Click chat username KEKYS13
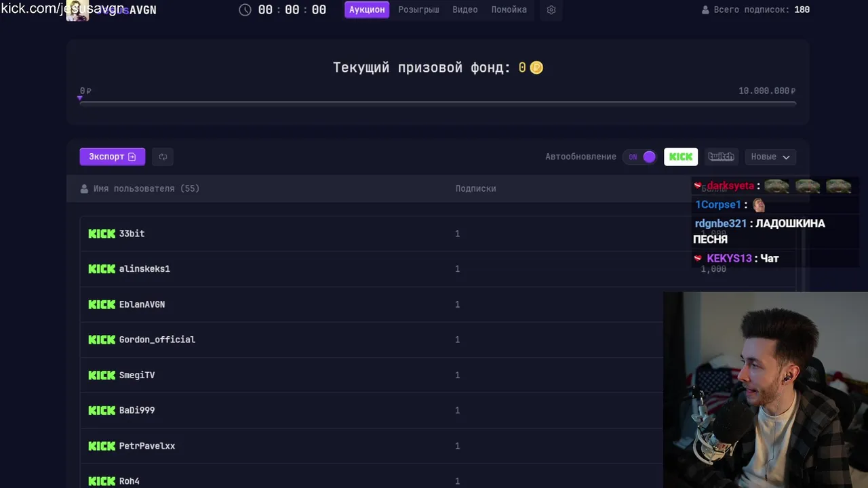Viewport: 868px width, 488px height. [729, 258]
